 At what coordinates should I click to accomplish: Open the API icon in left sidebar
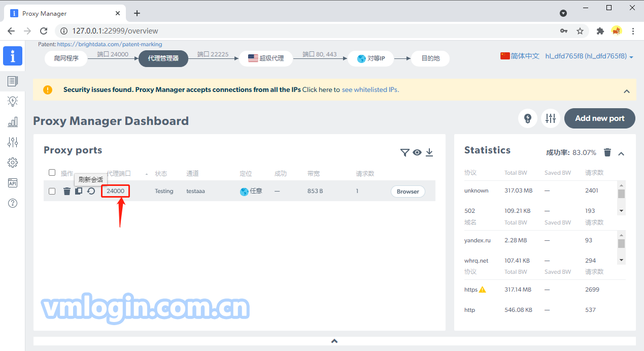pyautogui.click(x=13, y=183)
